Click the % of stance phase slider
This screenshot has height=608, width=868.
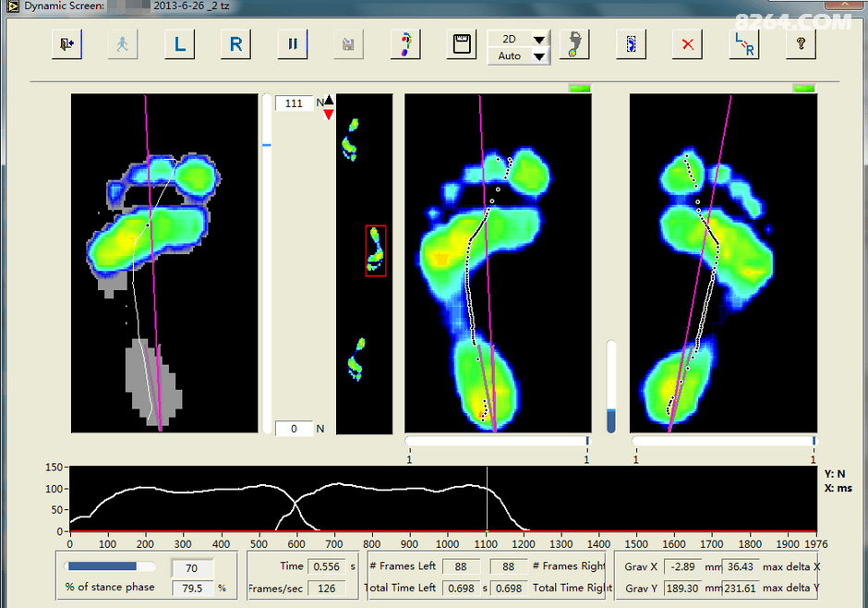(x=111, y=566)
